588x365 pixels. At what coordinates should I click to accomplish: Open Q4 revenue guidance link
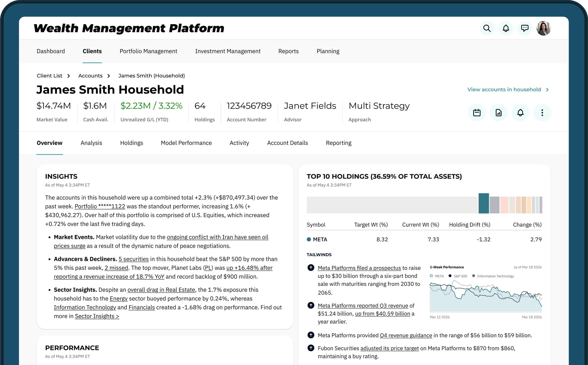click(406, 335)
